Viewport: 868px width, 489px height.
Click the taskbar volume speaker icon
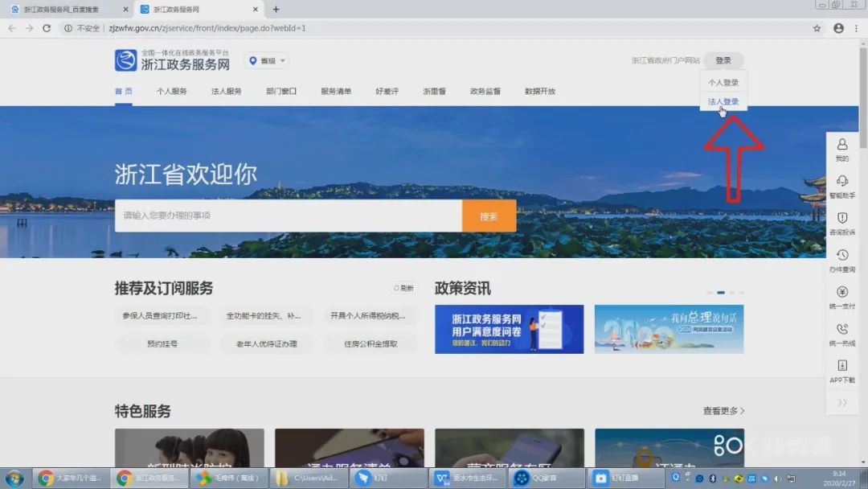tap(778, 479)
